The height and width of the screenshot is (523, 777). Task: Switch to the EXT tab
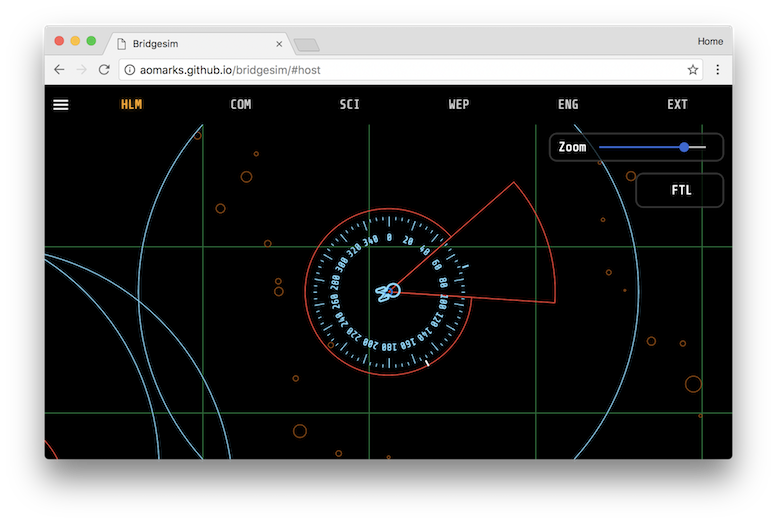click(677, 105)
